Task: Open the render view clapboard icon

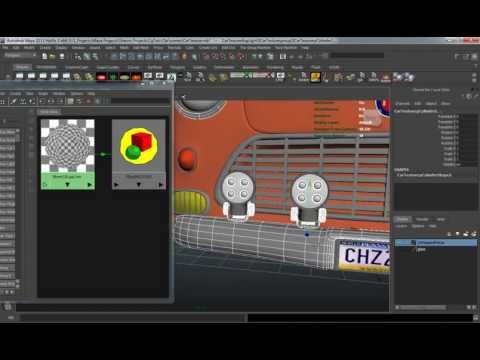Action: click(283, 56)
